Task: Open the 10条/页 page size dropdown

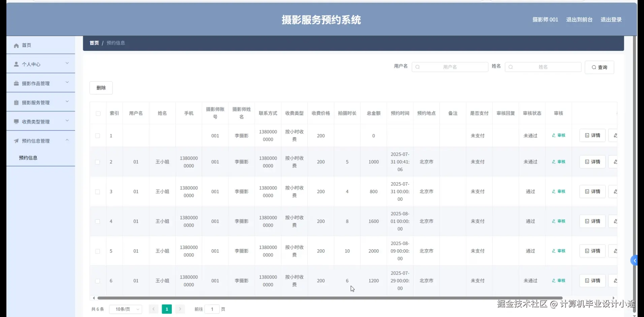Action: click(126, 309)
